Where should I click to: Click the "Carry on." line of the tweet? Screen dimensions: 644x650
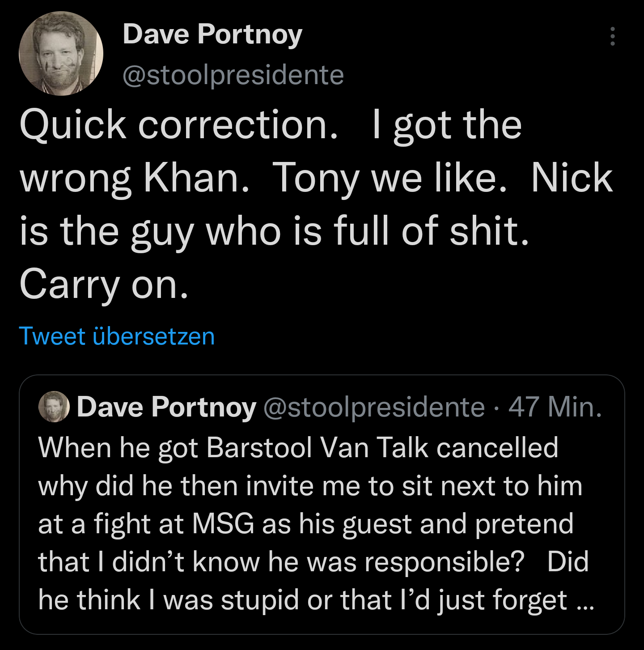pyautogui.click(x=104, y=285)
